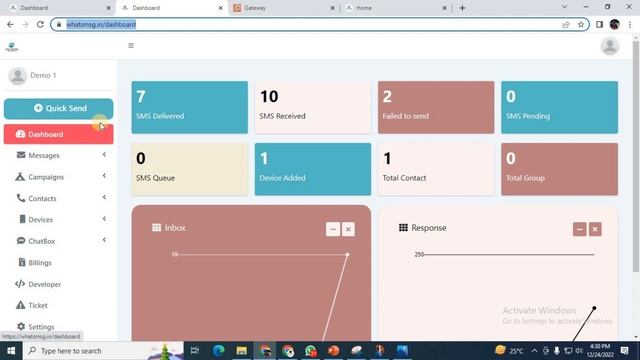Open the Windows notification center
The width and height of the screenshot is (640, 360).
tap(624, 351)
